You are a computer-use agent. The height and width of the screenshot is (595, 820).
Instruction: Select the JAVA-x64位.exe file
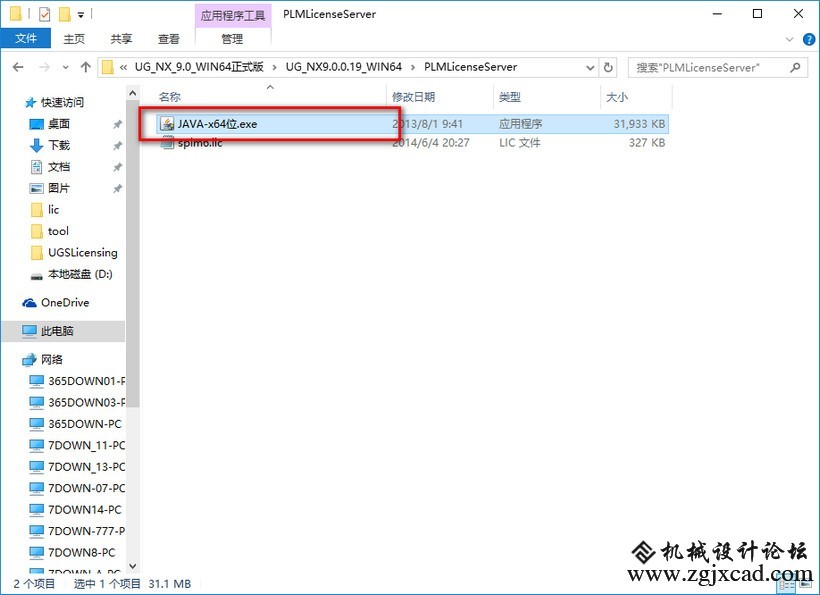pyautogui.click(x=412, y=124)
